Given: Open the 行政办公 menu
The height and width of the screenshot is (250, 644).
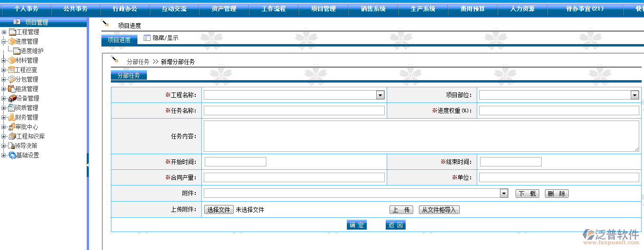Looking at the screenshot, I should 125,9.
